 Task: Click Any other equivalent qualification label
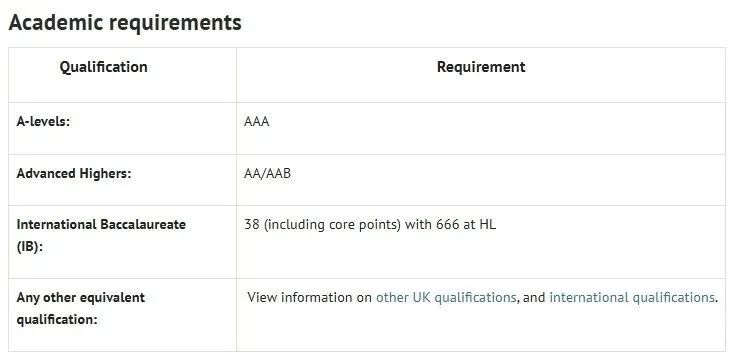click(81, 309)
